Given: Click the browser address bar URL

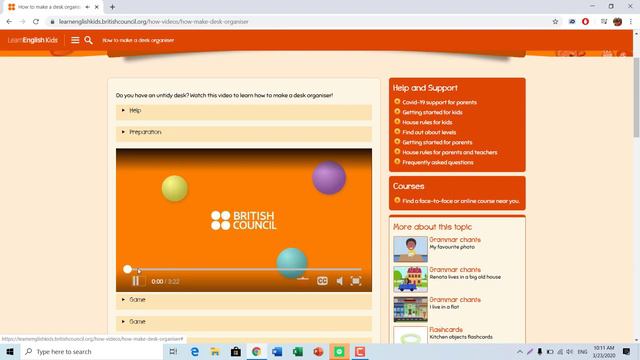Looking at the screenshot, I should point(153,22).
